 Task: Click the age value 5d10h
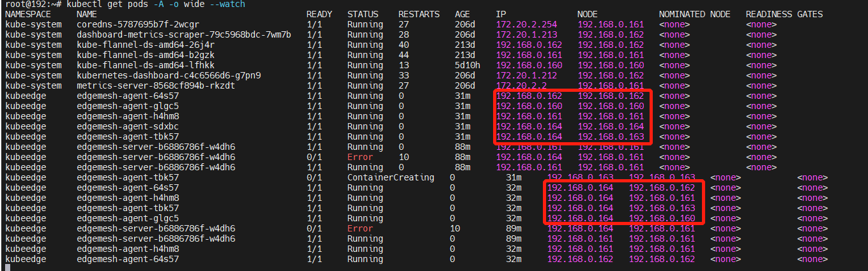click(x=468, y=65)
